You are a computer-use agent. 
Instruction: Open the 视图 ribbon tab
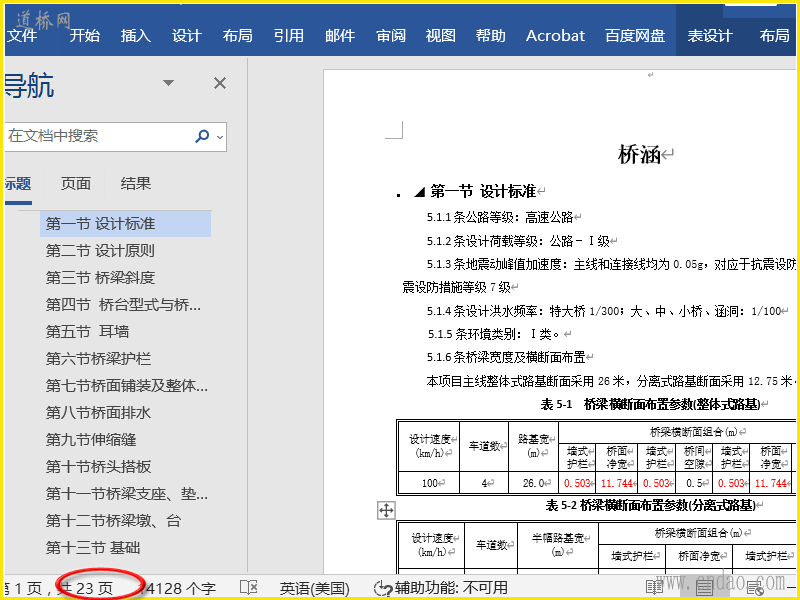[440, 36]
